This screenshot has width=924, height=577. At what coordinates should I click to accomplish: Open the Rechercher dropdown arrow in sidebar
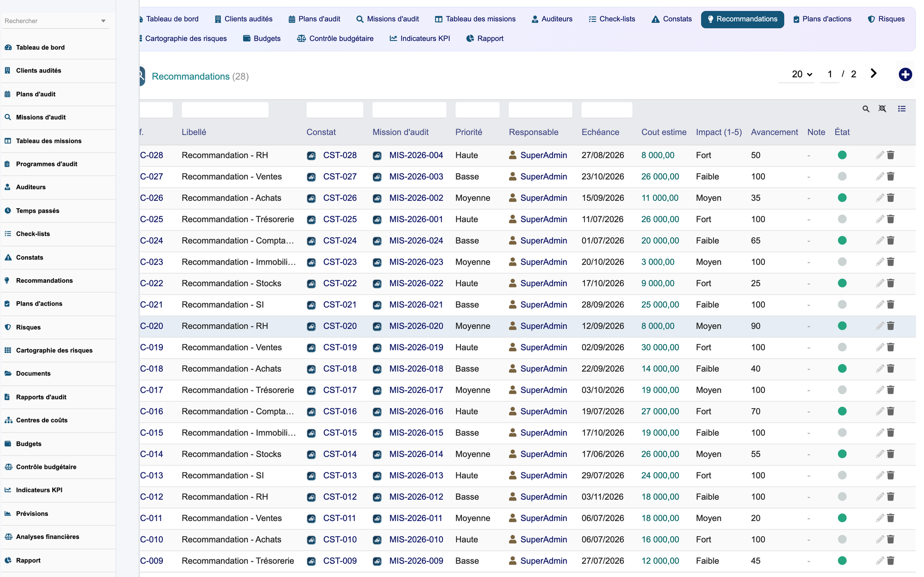click(x=103, y=21)
